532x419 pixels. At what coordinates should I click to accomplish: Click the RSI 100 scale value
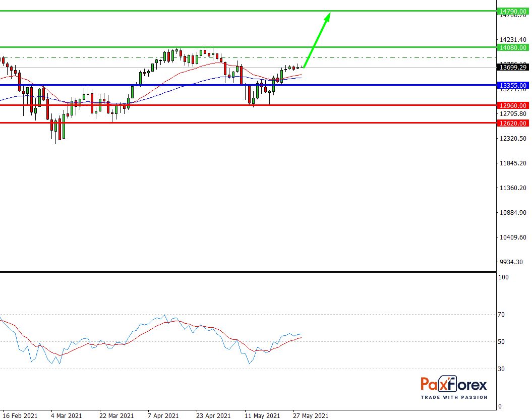[503, 277]
